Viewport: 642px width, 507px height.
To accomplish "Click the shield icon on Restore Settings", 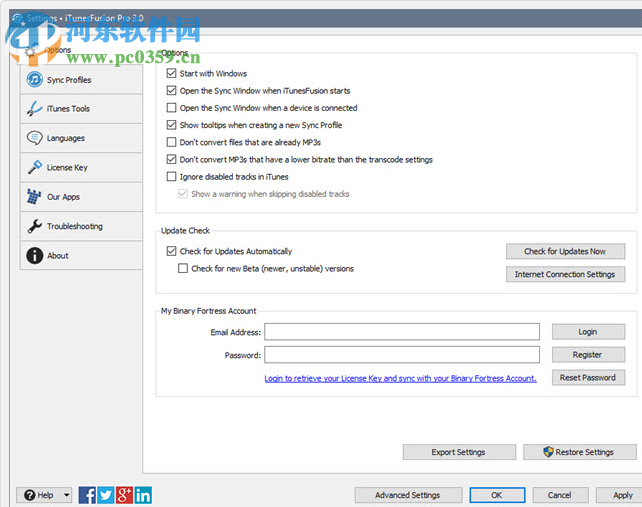I will coord(548,452).
